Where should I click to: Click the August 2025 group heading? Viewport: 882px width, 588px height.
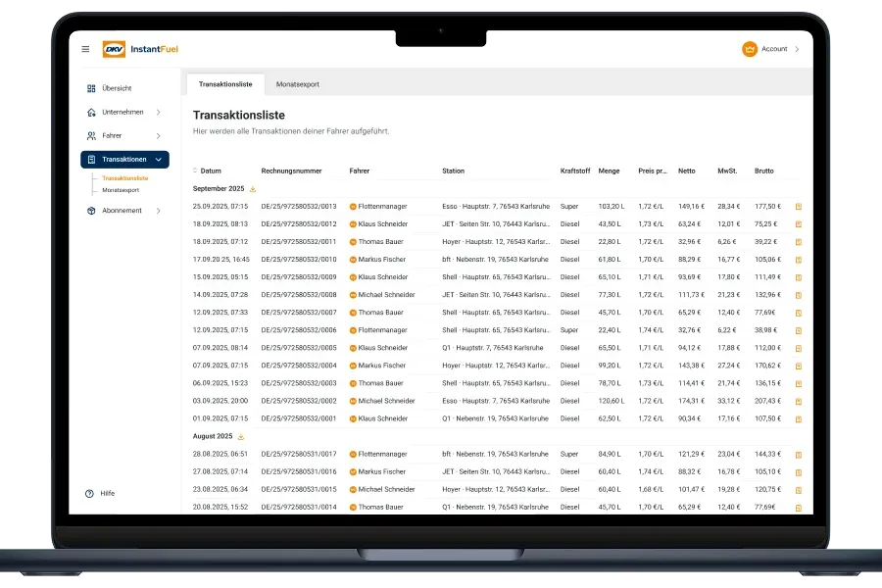[x=213, y=436]
